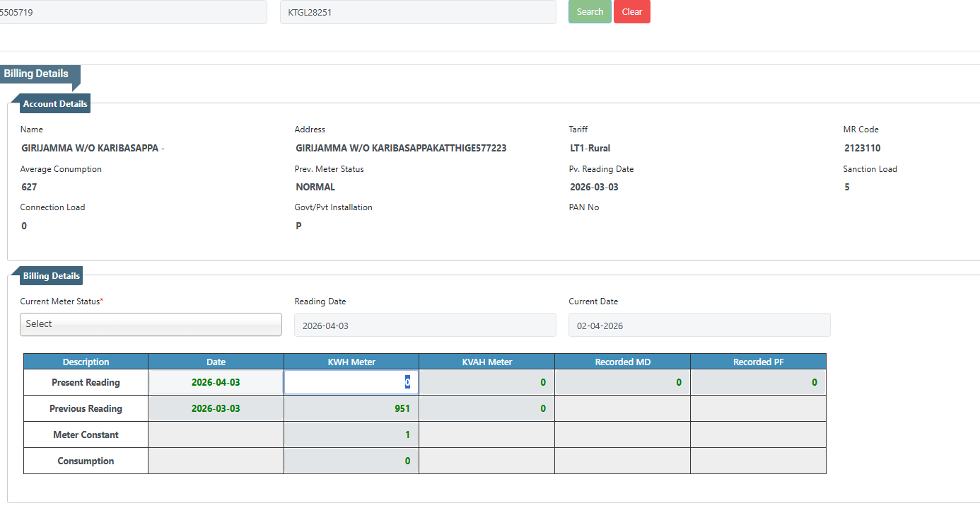Select the Present Reading Recorded MD field
980x506 pixels.
coord(622,383)
